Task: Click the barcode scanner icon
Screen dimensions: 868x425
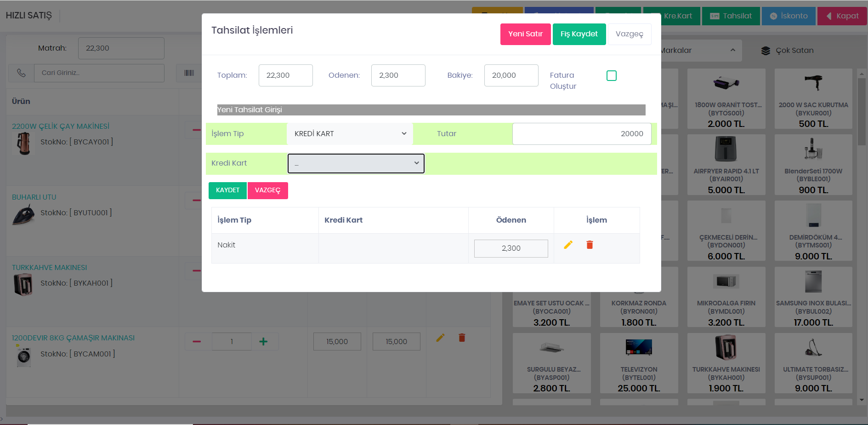Action: coord(189,73)
